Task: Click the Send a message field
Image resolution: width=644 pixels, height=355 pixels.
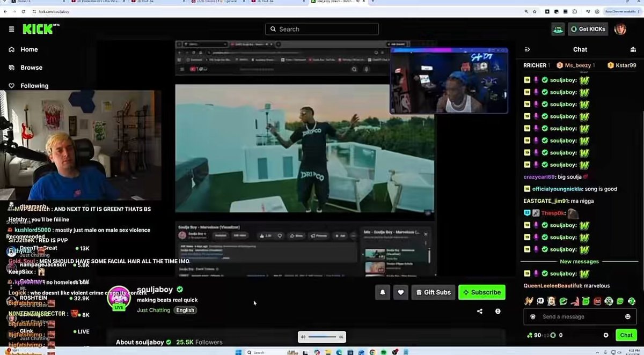Action: tap(580, 317)
